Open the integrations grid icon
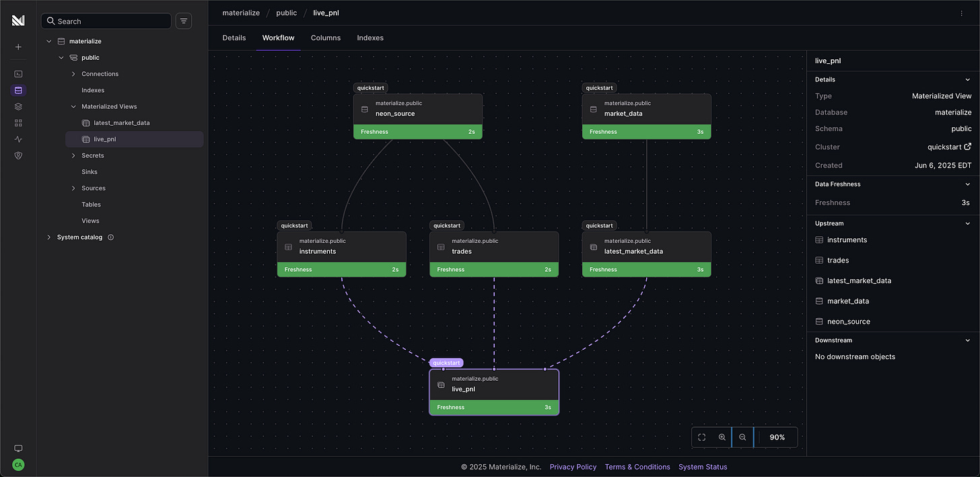The image size is (980, 477). click(x=18, y=123)
